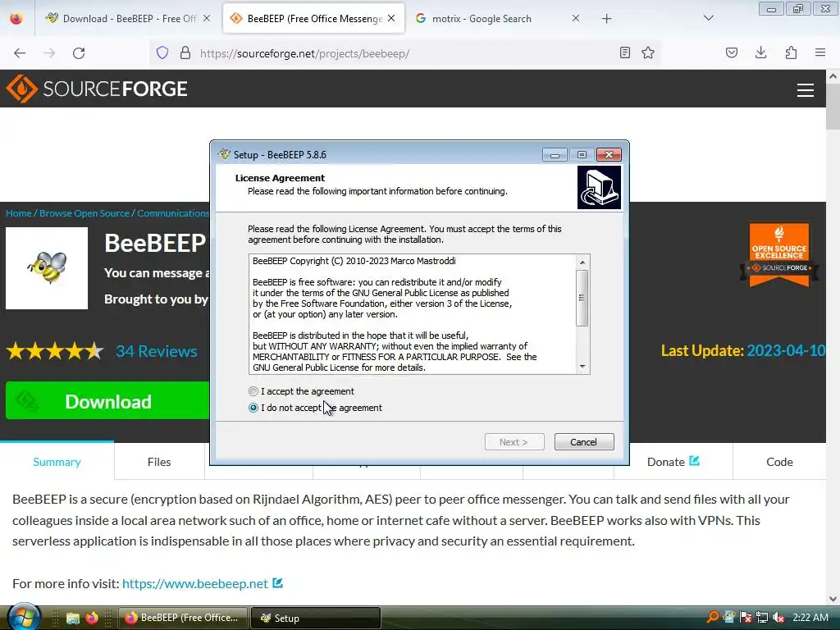This screenshot has height=630, width=840.
Task: Click license text scrollbar down arrow
Action: coord(582,367)
